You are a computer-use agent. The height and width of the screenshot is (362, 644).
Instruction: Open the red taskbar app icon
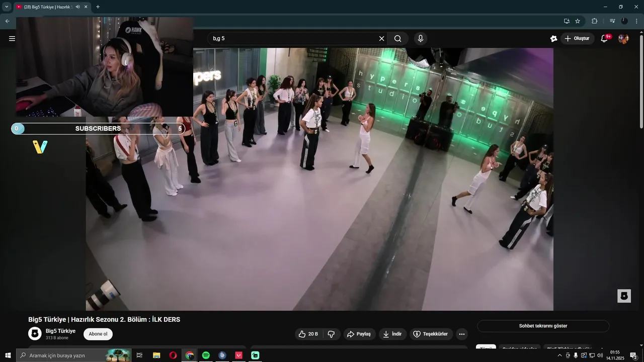point(239,355)
